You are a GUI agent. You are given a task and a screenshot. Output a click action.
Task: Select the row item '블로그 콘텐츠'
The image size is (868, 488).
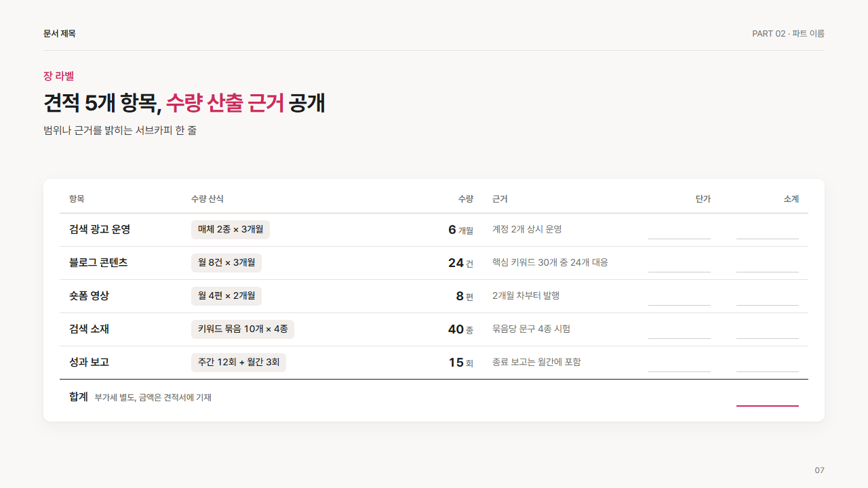point(98,263)
